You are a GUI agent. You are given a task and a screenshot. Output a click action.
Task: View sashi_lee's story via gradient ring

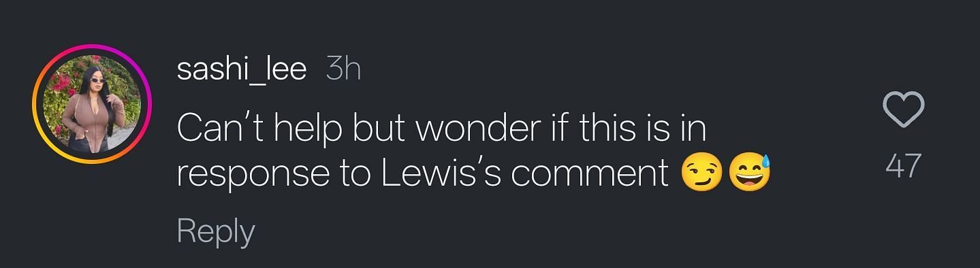click(x=91, y=104)
